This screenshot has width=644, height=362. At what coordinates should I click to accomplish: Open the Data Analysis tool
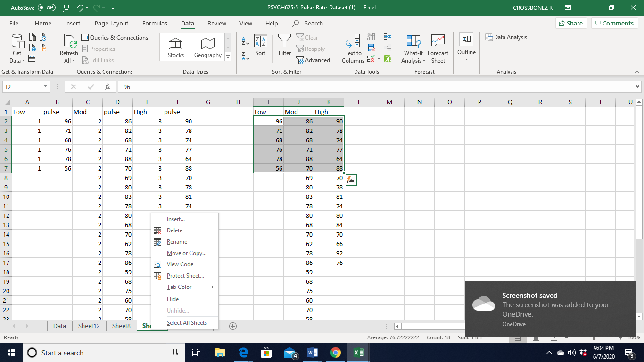tap(506, 37)
